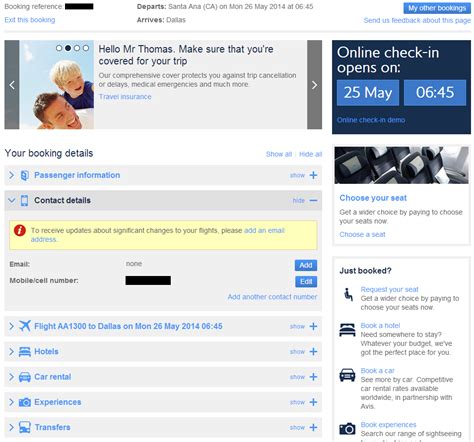The image size is (474, 442).
Task: Show all booking detail sections
Action: tap(279, 154)
